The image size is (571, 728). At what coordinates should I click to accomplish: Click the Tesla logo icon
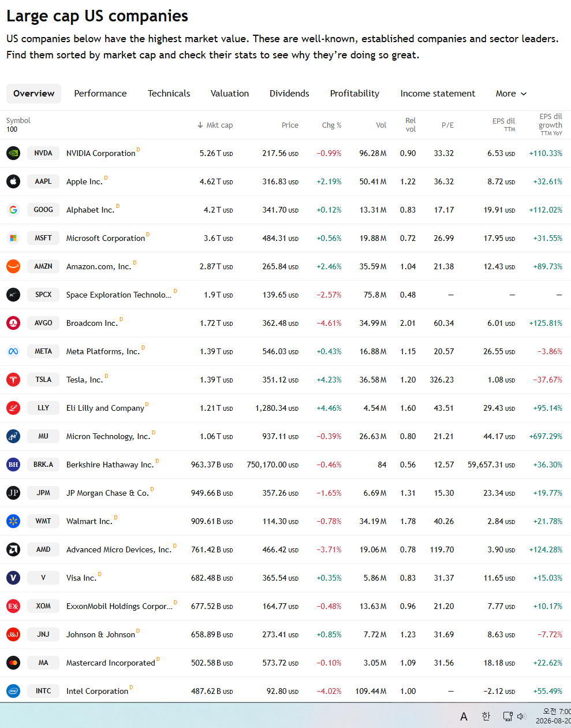[x=13, y=380]
